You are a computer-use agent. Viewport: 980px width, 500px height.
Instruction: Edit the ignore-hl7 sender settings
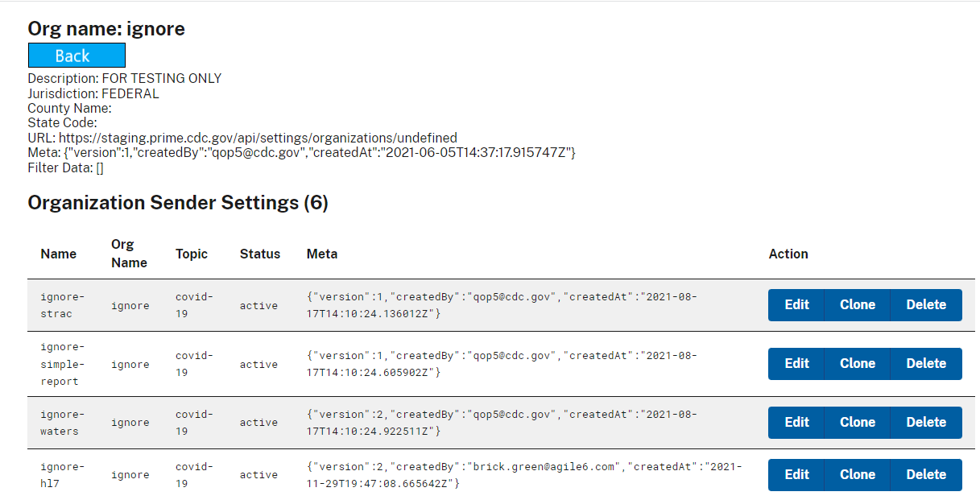(x=796, y=474)
